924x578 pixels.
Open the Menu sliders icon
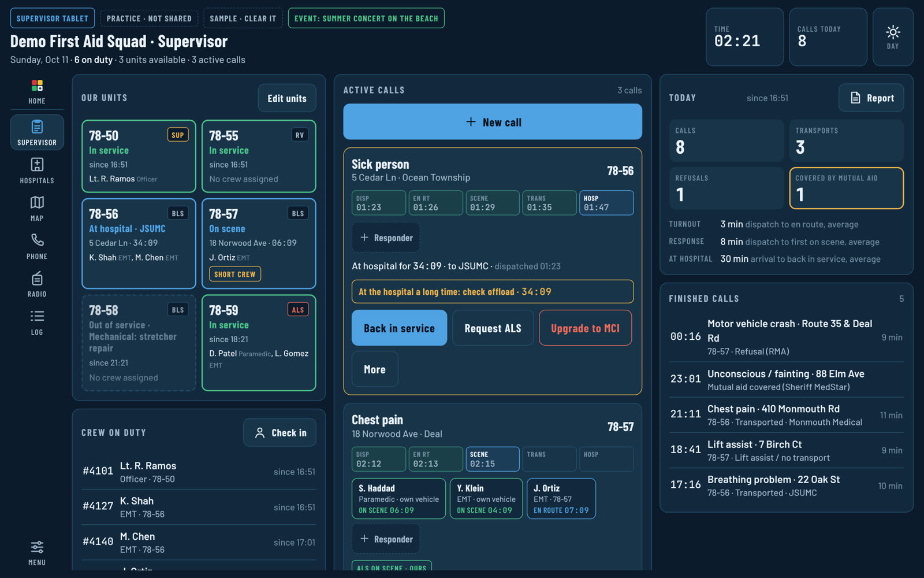(37, 553)
